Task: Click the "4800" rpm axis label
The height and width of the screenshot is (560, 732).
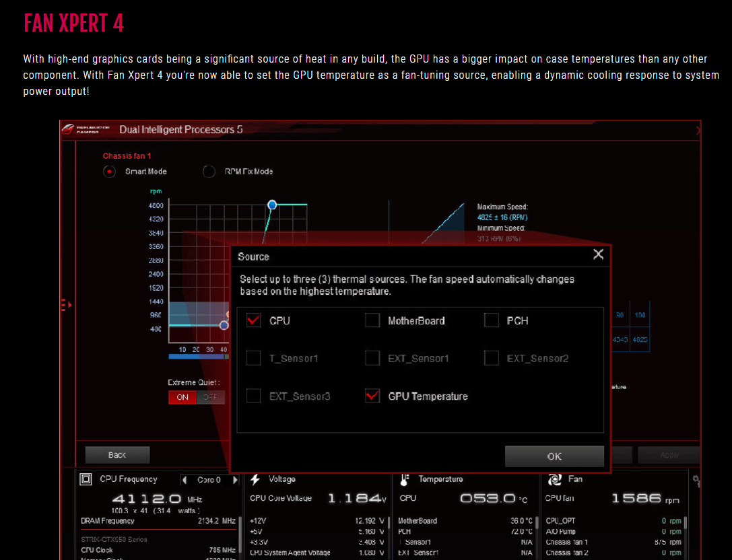Action: click(156, 206)
